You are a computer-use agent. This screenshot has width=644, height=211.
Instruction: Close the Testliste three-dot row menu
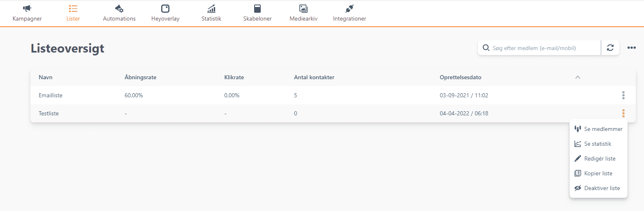[x=623, y=113]
